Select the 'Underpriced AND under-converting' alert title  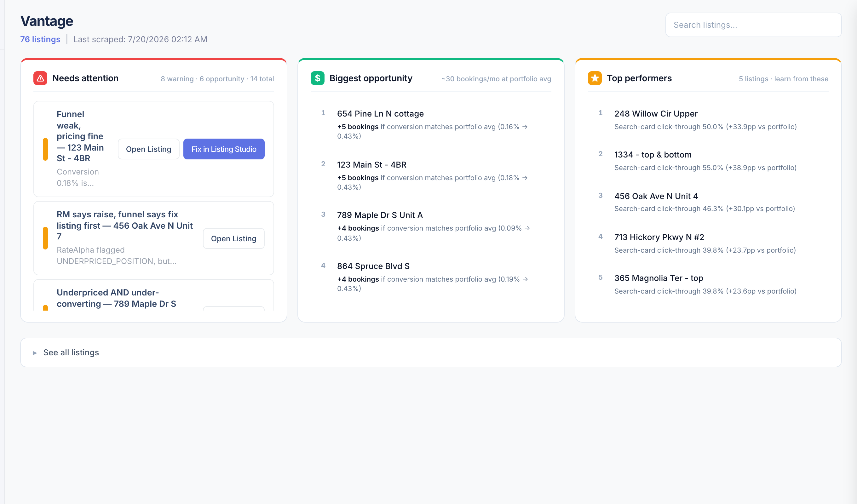point(116,298)
